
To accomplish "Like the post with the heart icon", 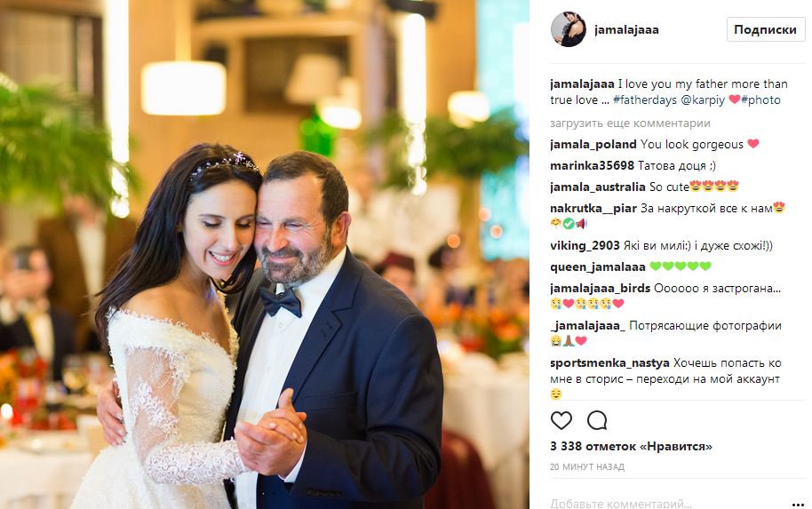I will point(561,420).
